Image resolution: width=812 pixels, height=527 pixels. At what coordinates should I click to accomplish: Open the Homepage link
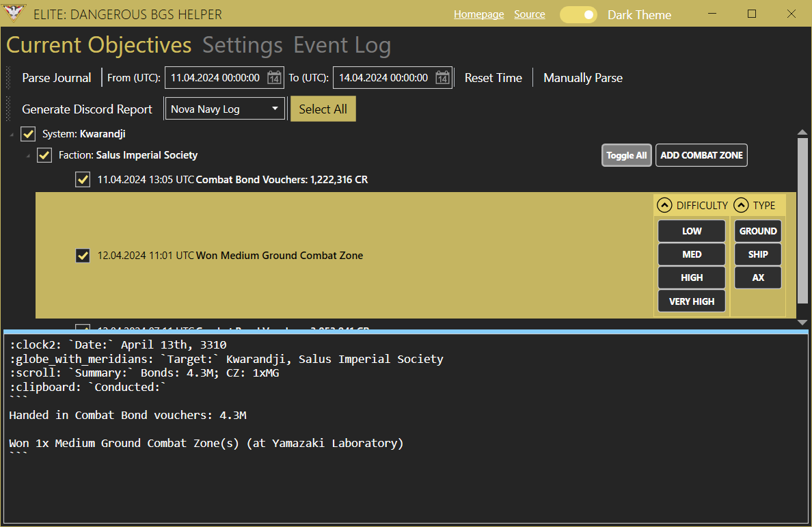[478, 14]
